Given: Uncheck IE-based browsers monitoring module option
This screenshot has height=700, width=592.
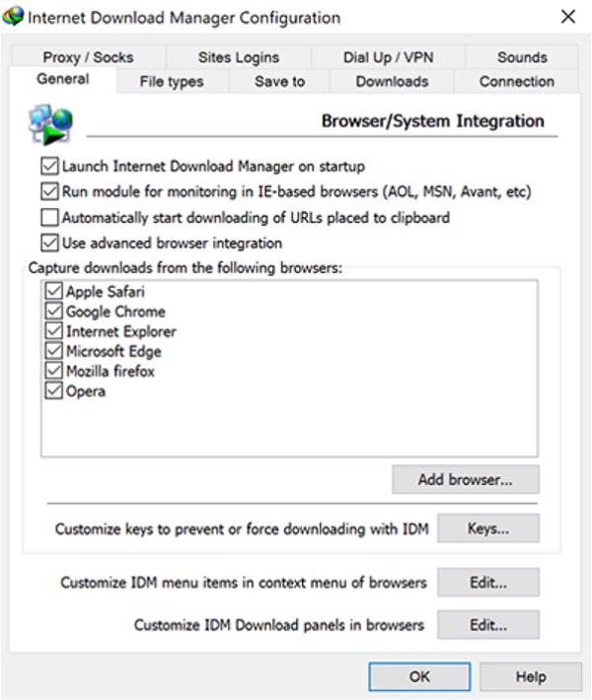Looking at the screenshot, I should coord(49,192).
